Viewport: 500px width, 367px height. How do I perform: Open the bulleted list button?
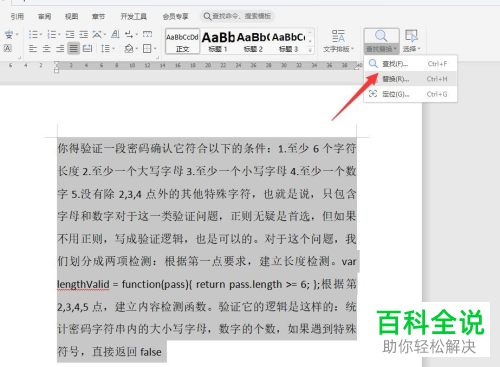33,34
